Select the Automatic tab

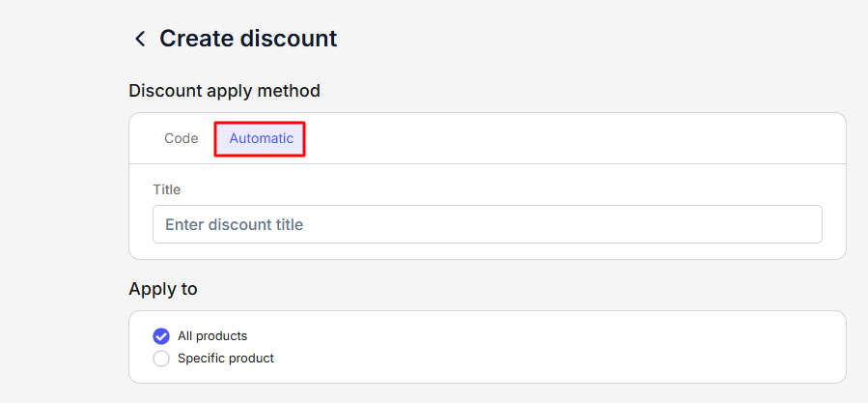(x=261, y=138)
